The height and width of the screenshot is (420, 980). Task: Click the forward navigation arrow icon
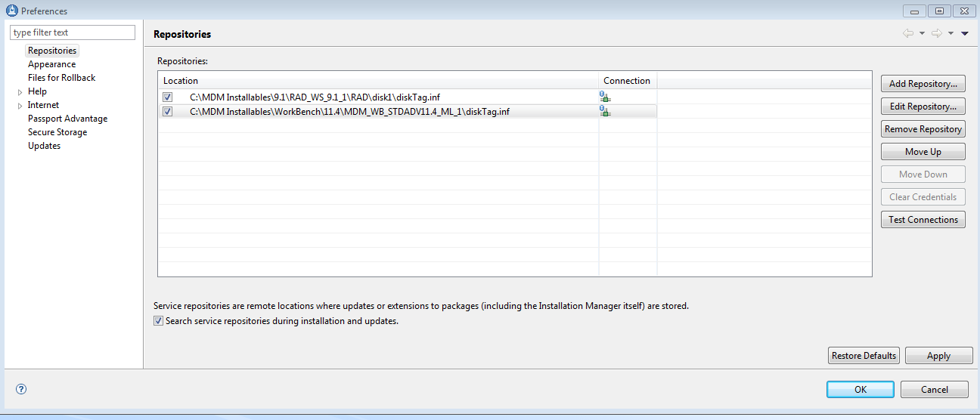pyautogui.click(x=936, y=33)
